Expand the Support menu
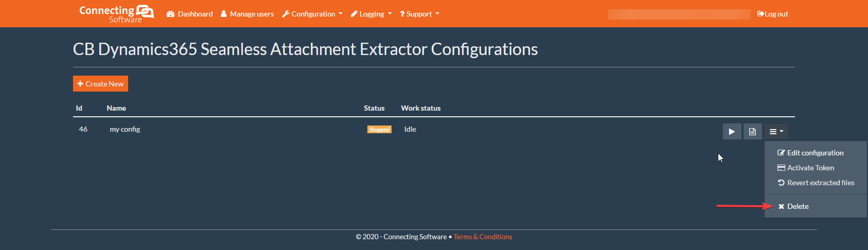Screen dimensions: 868x250 click(x=419, y=14)
